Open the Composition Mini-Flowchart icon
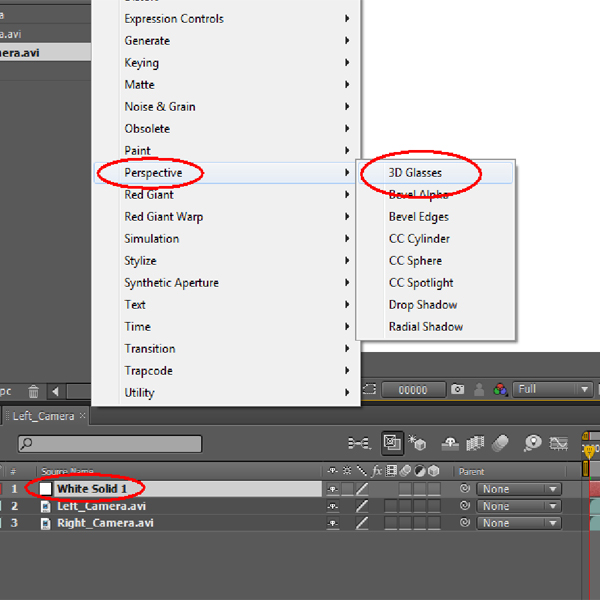Image resolution: width=600 pixels, height=600 pixels. (358, 443)
